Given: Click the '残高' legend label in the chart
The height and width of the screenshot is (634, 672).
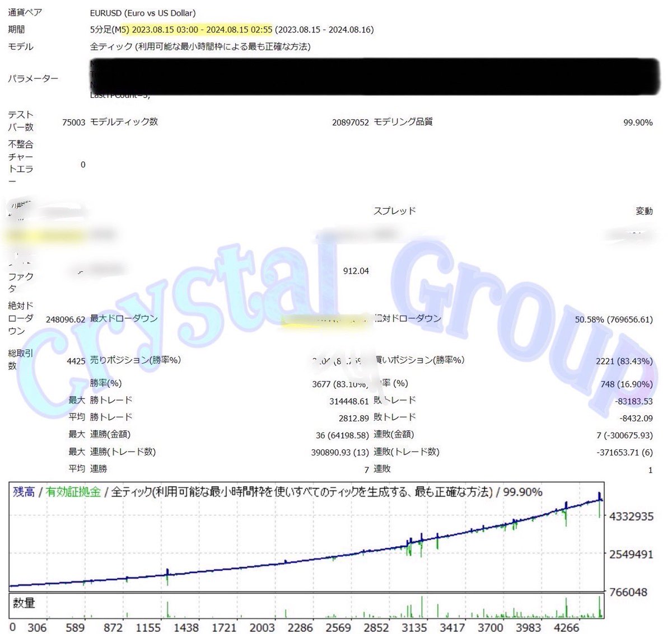Looking at the screenshot, I should (x=24, y=492).
